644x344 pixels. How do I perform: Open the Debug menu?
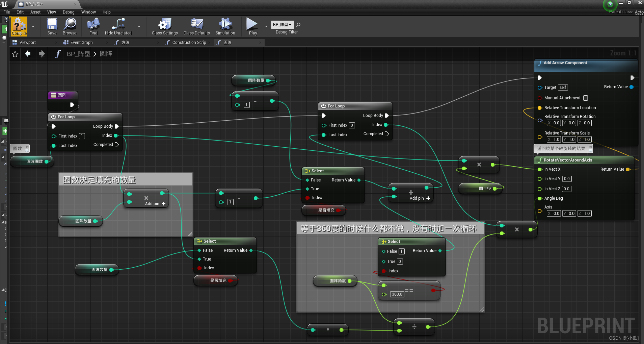(69, 12)
